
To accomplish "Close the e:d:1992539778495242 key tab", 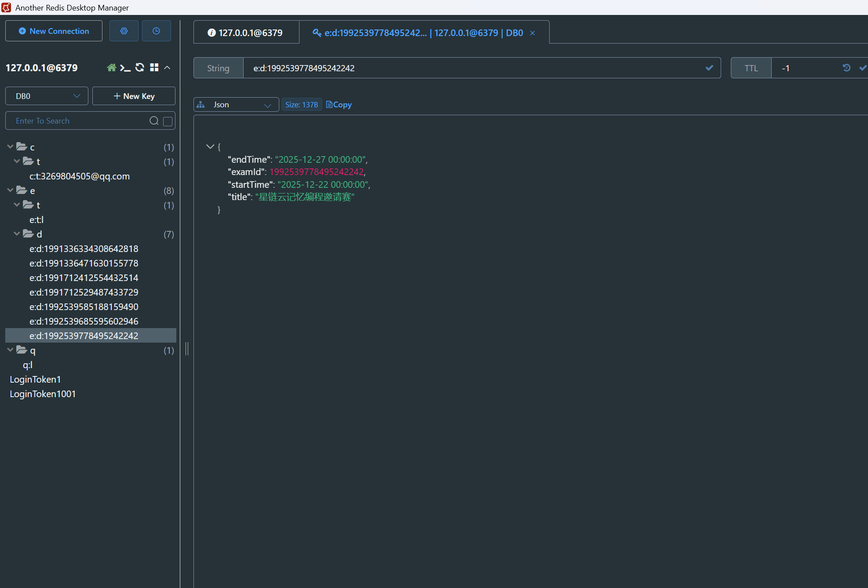I will click(532, 33).
